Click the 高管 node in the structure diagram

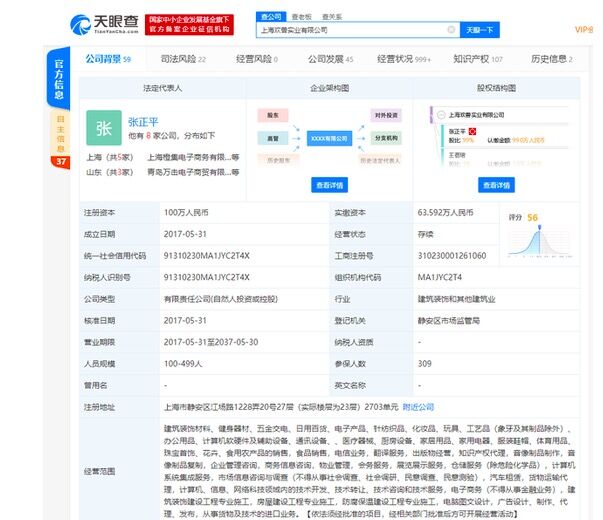point(273,137)
